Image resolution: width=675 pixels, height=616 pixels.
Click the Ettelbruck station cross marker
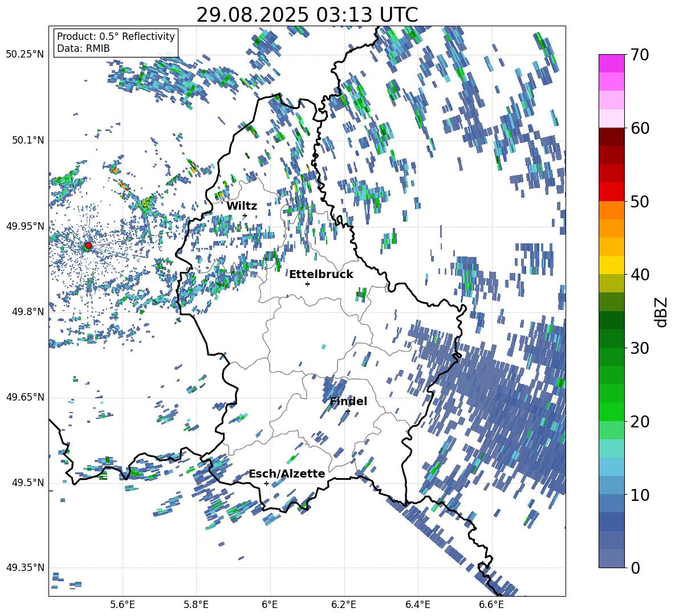(307, 284)
